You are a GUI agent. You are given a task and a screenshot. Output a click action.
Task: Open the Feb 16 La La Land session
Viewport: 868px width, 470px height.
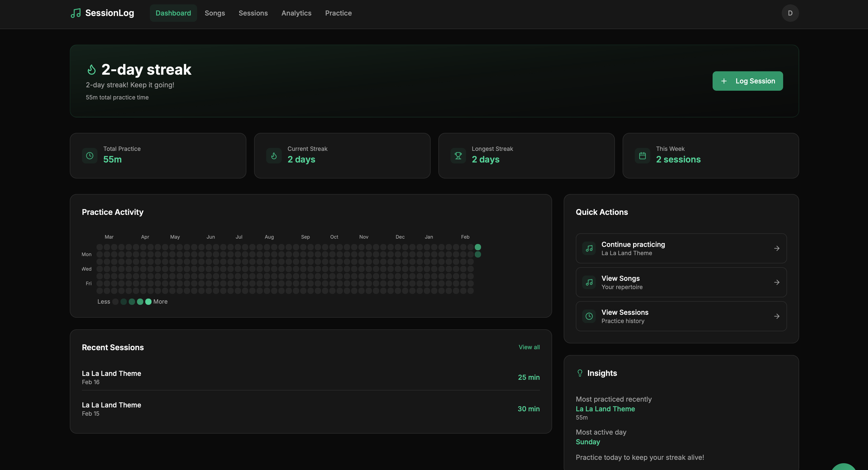[111, 377]
